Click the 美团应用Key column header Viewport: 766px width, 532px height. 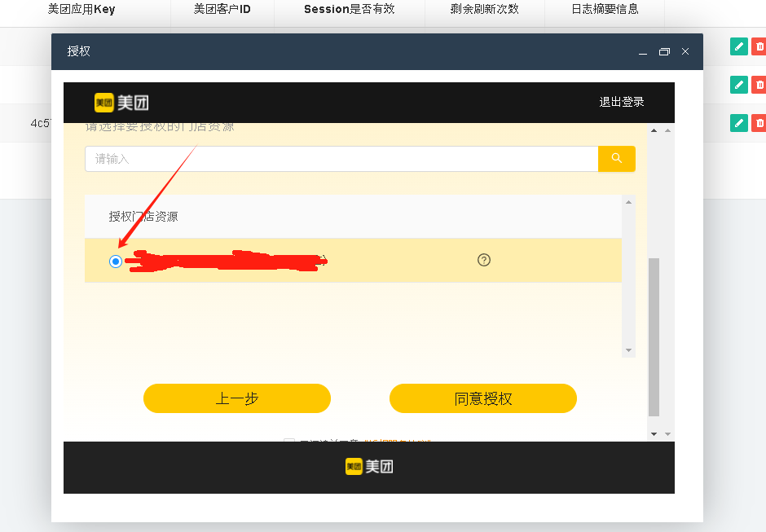pyautogui.click(x=81, y=9)
